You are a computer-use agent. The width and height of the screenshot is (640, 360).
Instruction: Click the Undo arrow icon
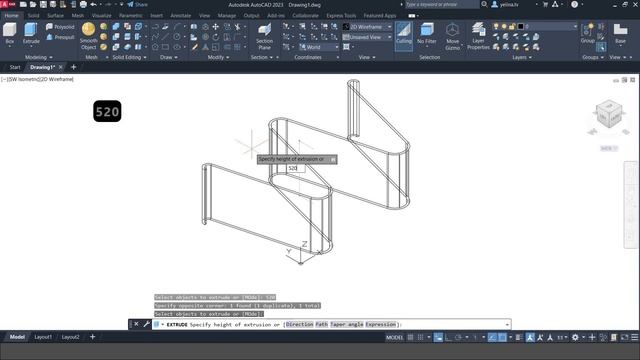click(x=93, y=4)
